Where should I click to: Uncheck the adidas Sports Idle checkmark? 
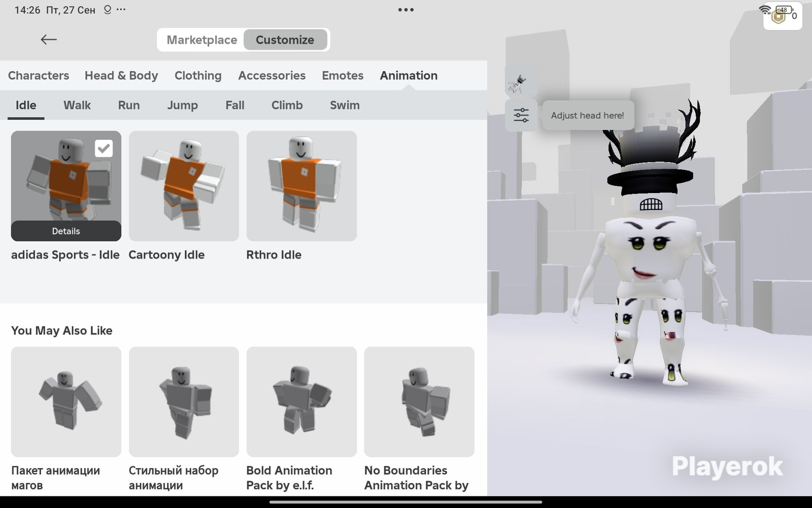point(104,148)
